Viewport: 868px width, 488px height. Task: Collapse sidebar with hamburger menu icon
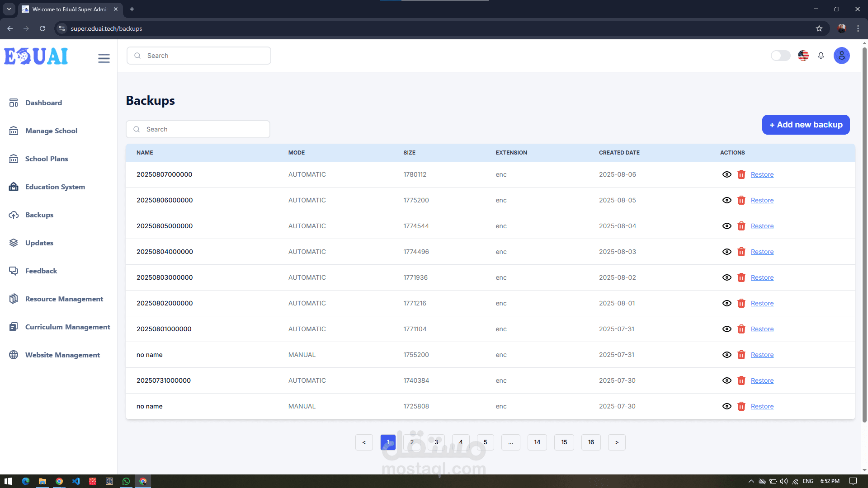[104, 58]
